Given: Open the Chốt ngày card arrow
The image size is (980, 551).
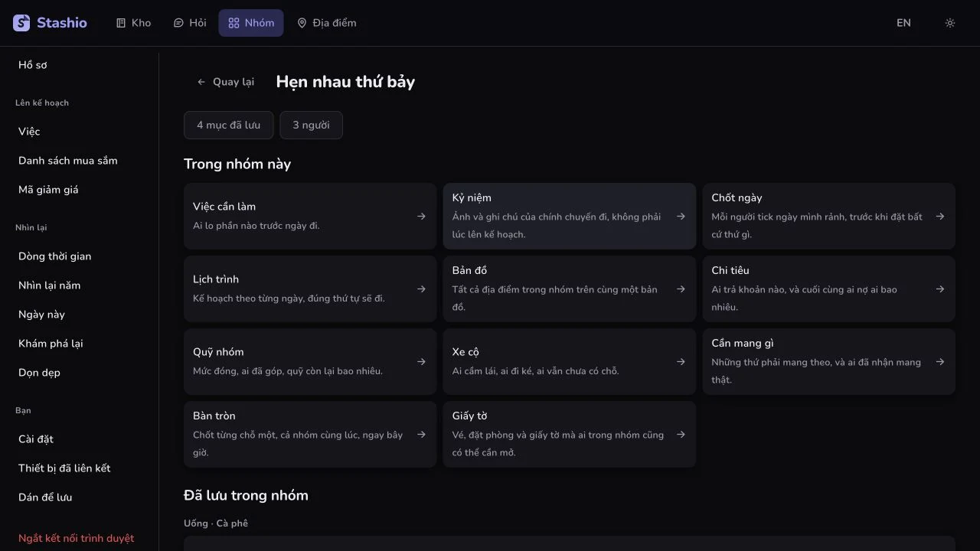Looking at the screenshot, I should (940, 217).
